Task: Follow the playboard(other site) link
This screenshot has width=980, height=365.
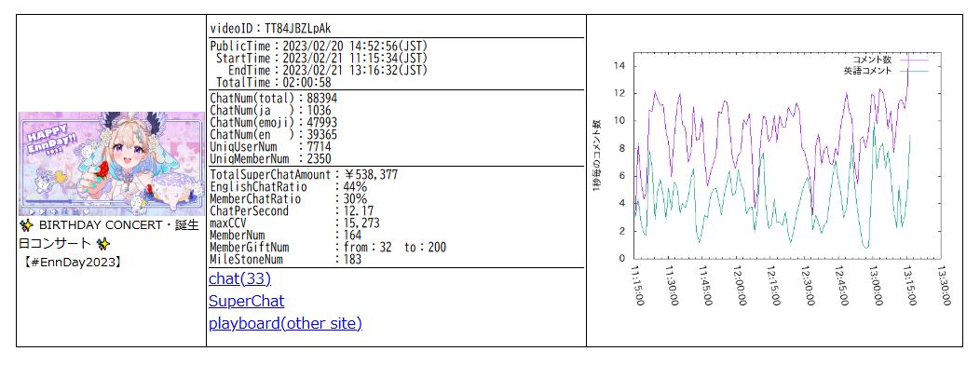Action: click(286, 324)
